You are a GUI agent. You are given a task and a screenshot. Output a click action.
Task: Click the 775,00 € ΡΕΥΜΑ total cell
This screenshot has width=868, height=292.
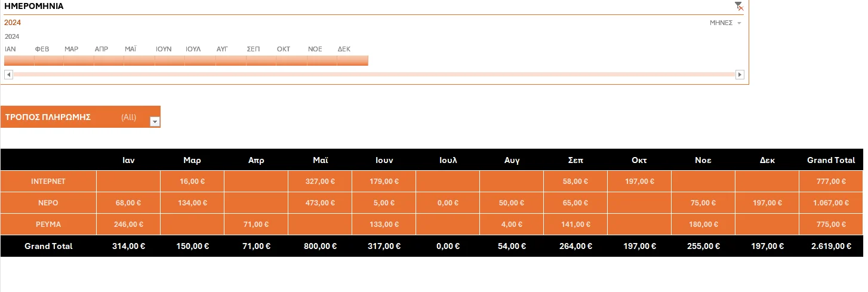point(831,225)
